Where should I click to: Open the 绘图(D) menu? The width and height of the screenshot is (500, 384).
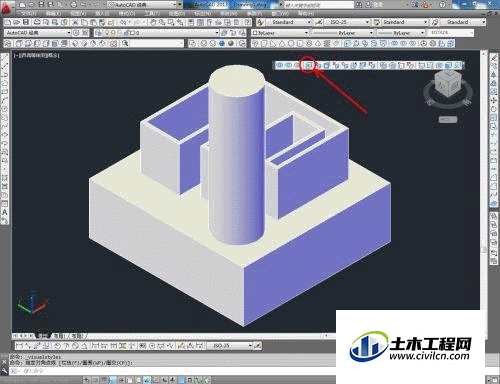click(176, 14)
